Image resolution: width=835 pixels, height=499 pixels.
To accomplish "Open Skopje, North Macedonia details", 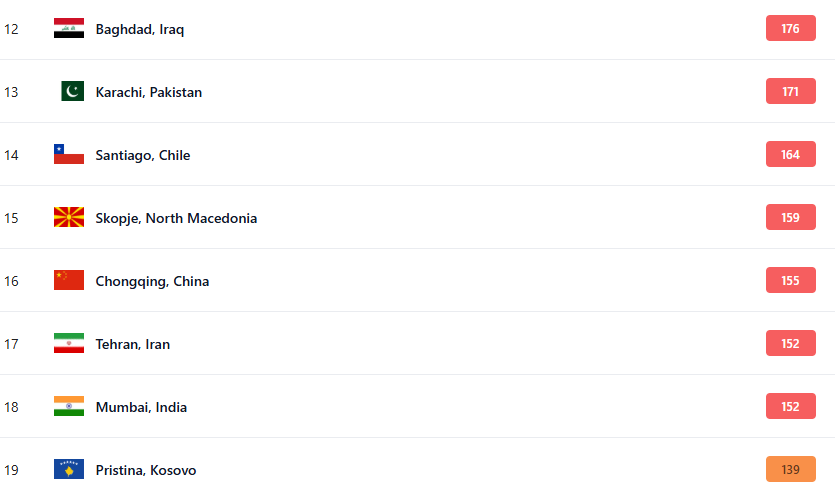I will pos(176,218).
